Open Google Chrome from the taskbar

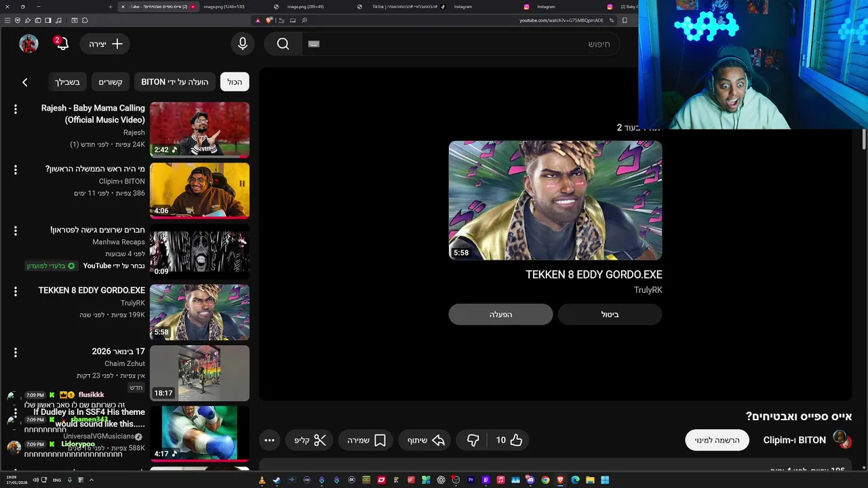(545, 480)
